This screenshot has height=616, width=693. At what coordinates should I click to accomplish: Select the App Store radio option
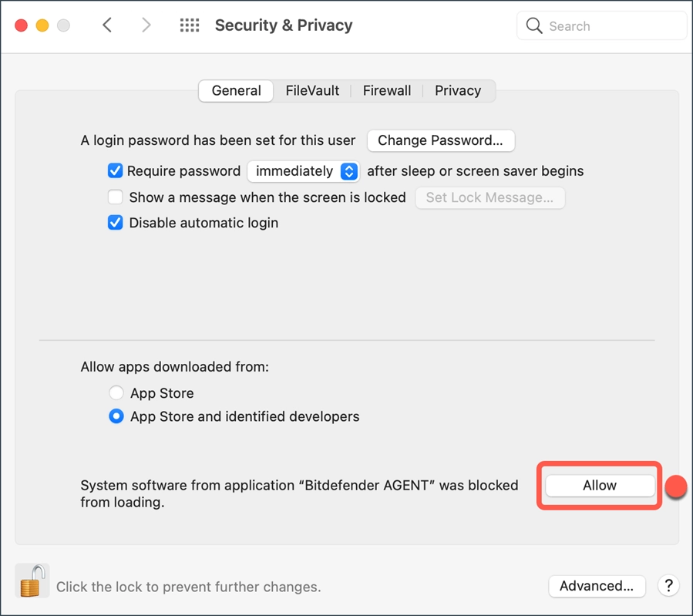pyautogui.click(x=116, y=393)
